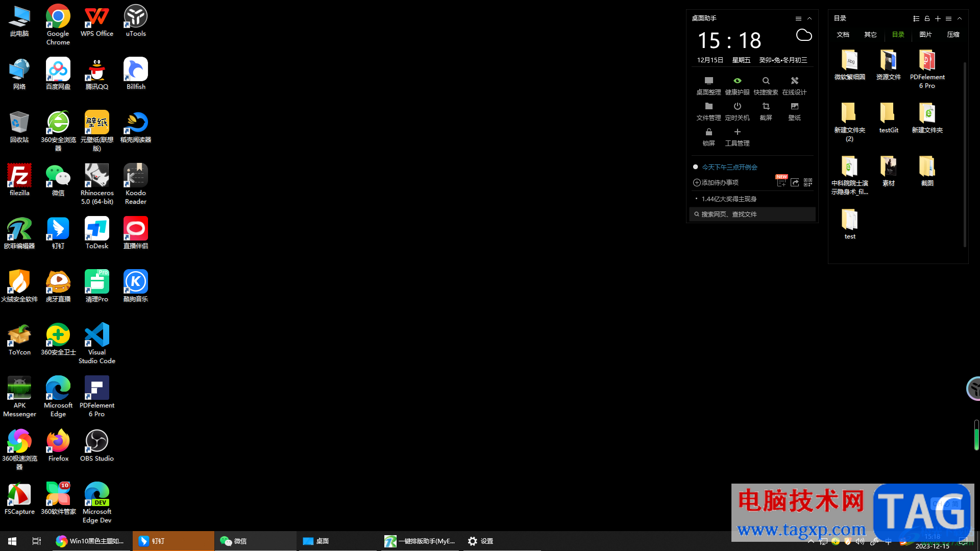Select the test folder in 目录 panel
The image size is (980, 551).
pyautogui.click(x=850, y=224)
